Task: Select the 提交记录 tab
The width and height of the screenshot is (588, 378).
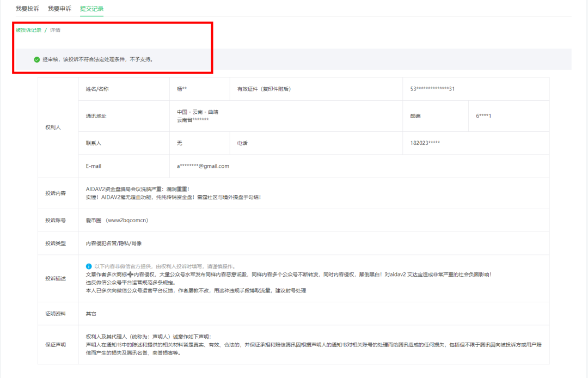Action: [x=91, y=9]
